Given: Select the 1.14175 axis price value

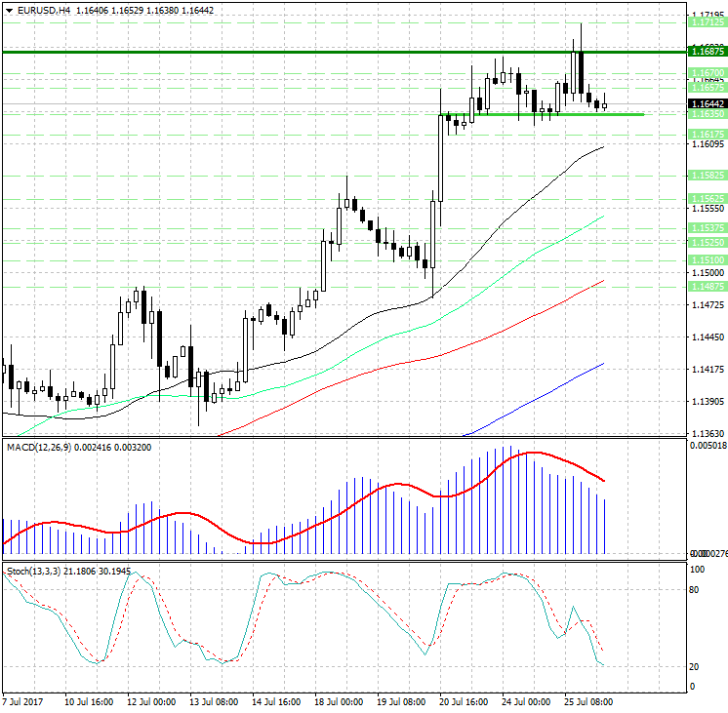Looking at the screenshot, I should [708, 370].
